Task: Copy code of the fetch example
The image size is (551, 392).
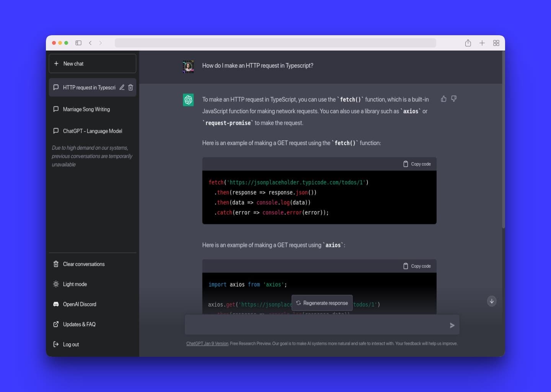Action: tap(417, 164)
